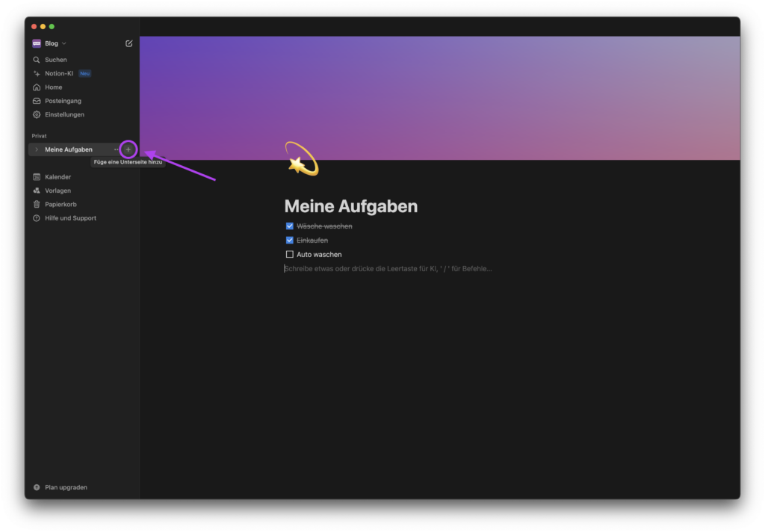The image size is (765, 532).
Task: Select Meine Aufgaben page in sidebar
Action: [69, 149]
